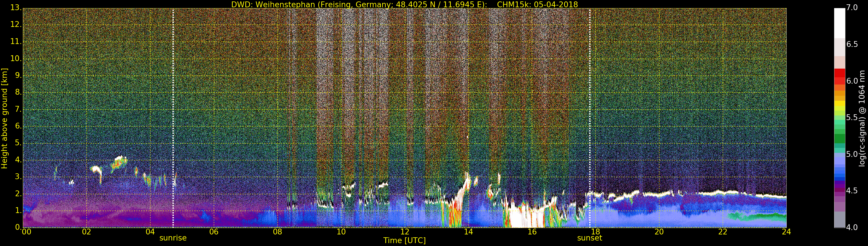Pick the '5.5' colorbar scale value
The image size is (868, 246).
point(852,118)
